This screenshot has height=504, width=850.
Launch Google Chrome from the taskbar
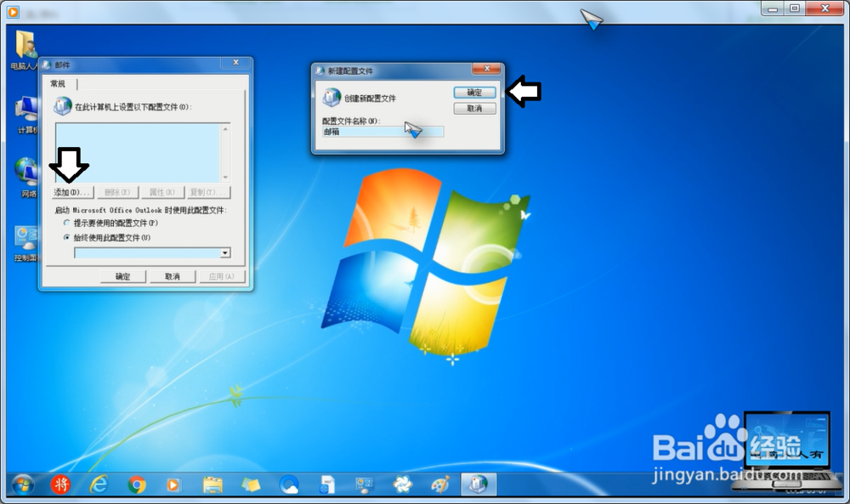pyautogui.click(x=137, y=484)
